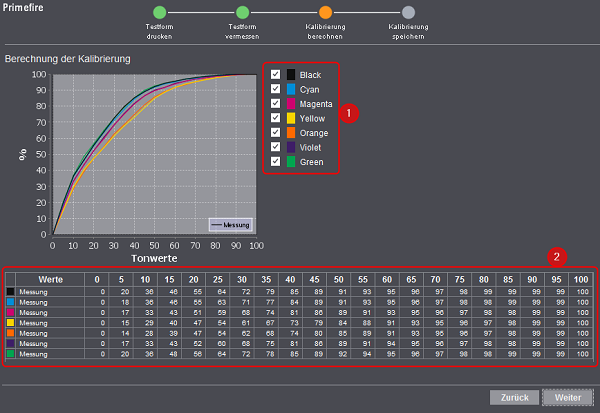Image resolution: width=600 pixels, height=413 pixels.
Task: Click the green swatch in the Messung table
Action: 10,353
